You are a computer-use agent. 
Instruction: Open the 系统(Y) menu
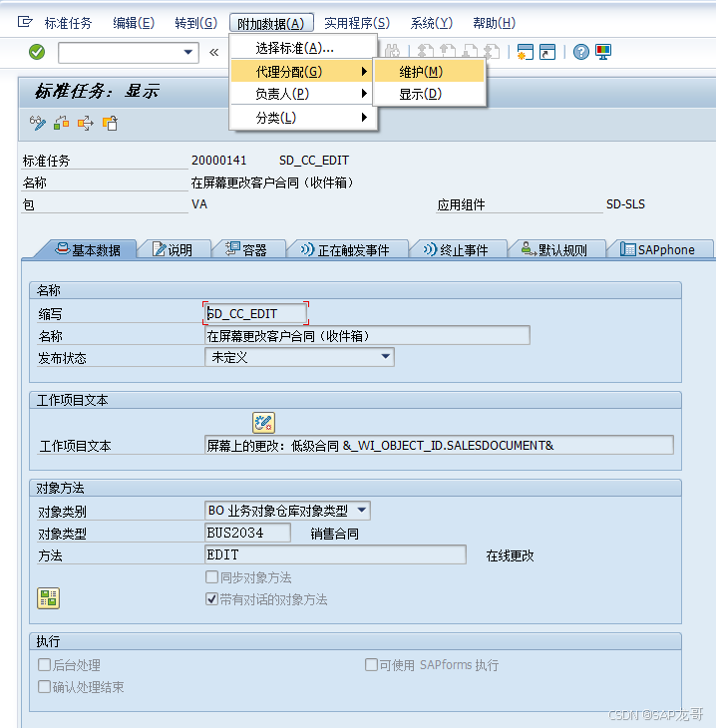432,23
